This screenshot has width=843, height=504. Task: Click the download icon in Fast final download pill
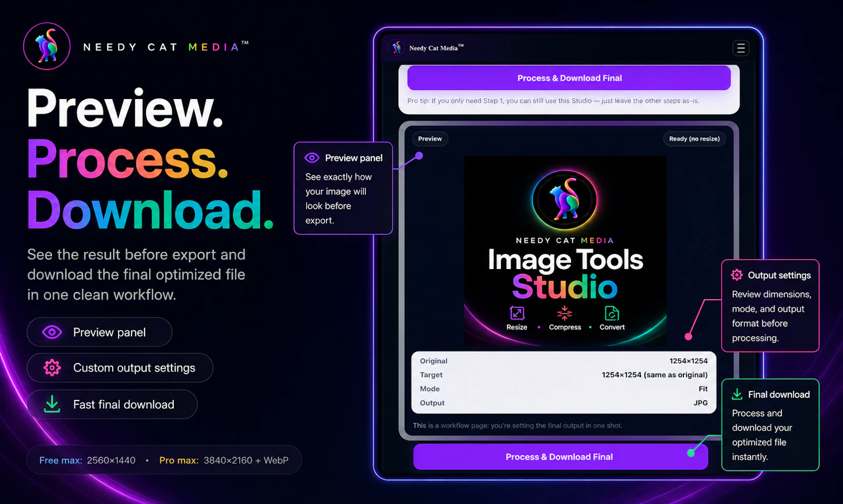(52, 404)
